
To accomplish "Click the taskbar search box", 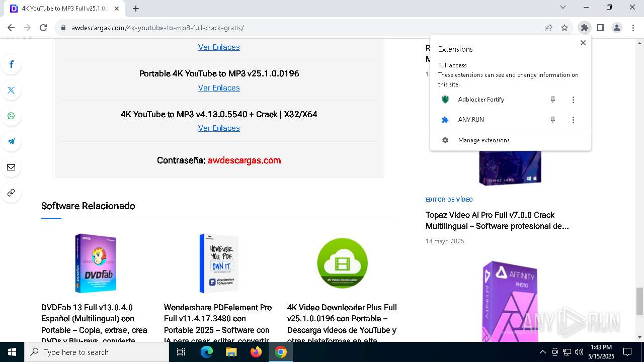I will coord(97,352).
